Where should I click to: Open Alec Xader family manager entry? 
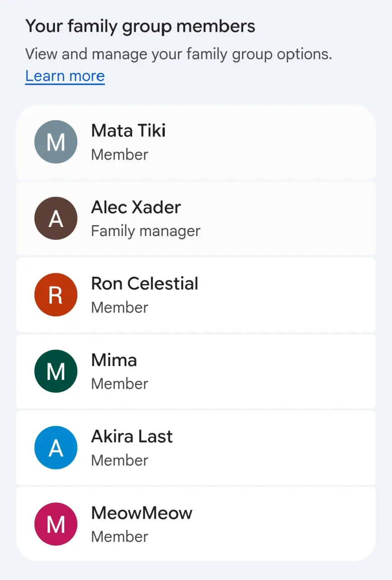coord(196,218)
